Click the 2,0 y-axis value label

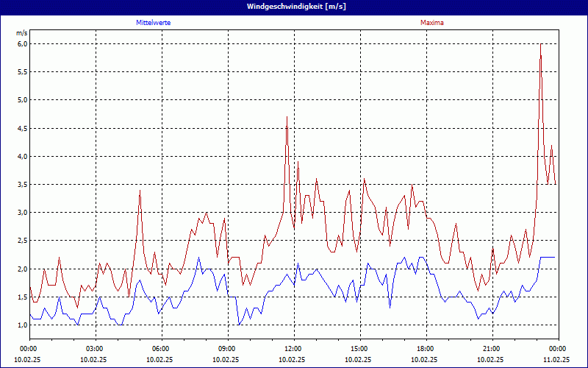(x=22, y=269)
